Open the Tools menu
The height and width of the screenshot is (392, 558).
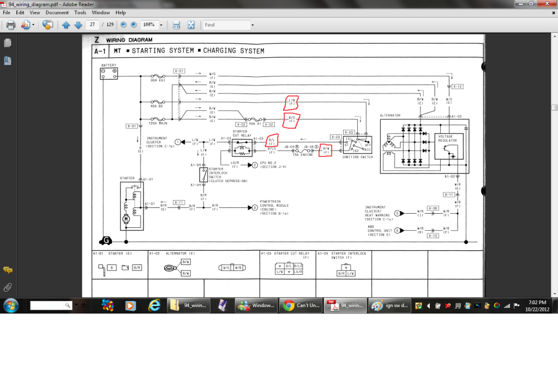[x=80, y=13]
